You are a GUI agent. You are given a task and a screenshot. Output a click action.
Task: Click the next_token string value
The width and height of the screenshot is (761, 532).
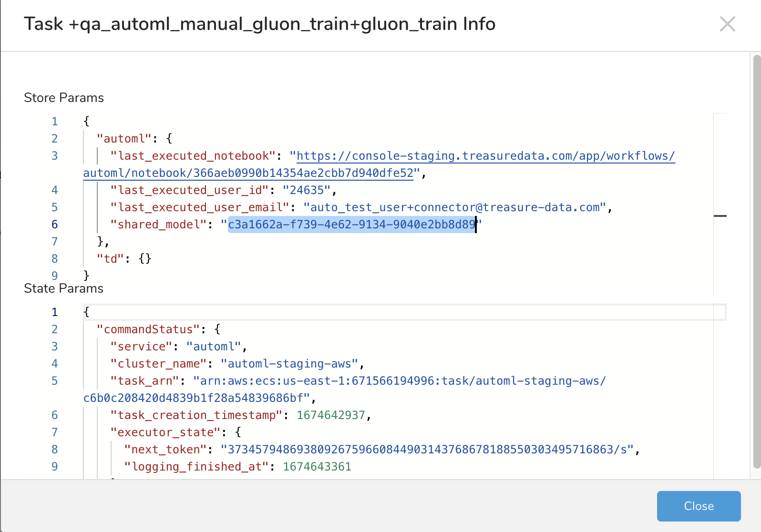(427, 449)
